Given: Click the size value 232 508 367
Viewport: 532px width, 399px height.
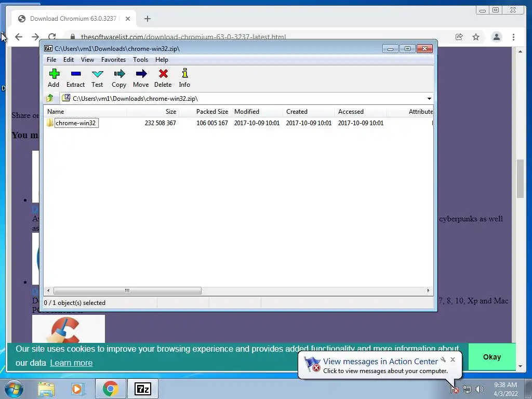Looking at the screenshot, I should pos(160,123).
